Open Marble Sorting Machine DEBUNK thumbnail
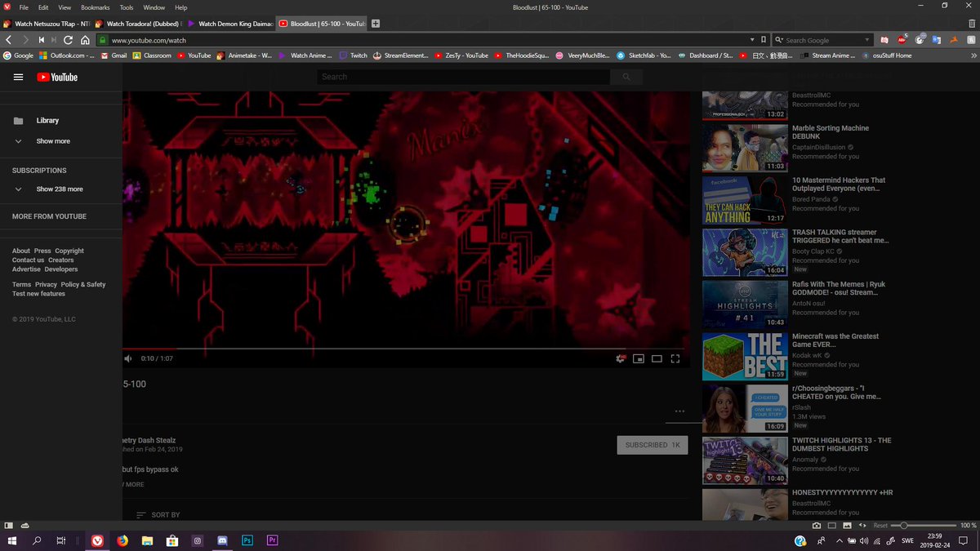980x551 pixels. point(745,149)
